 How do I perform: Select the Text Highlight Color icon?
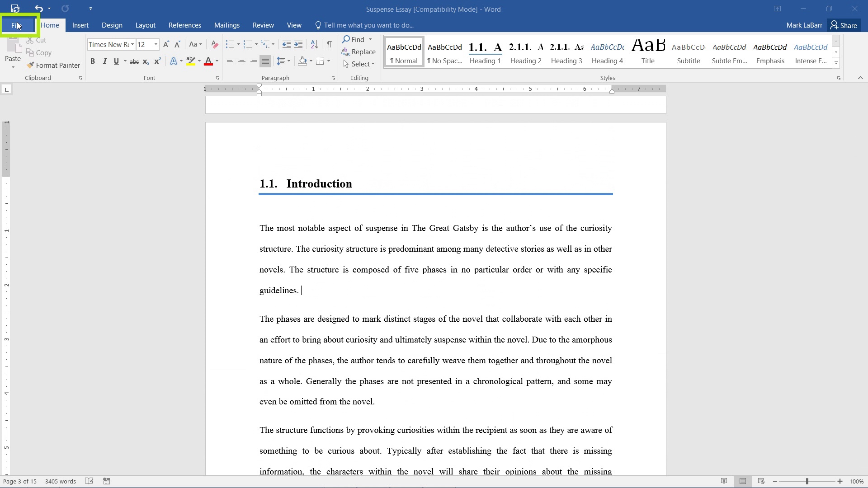tap(190, 61)
